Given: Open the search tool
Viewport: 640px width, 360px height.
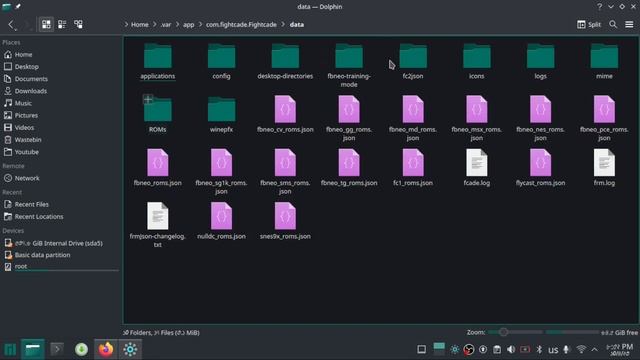Looking at the screenshot, I should 613,24.
